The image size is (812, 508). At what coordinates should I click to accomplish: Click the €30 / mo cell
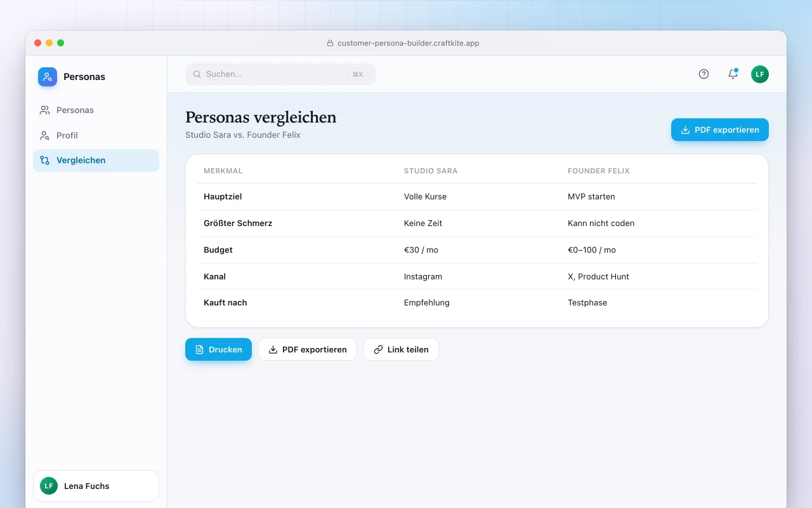[x=421, y=250]
